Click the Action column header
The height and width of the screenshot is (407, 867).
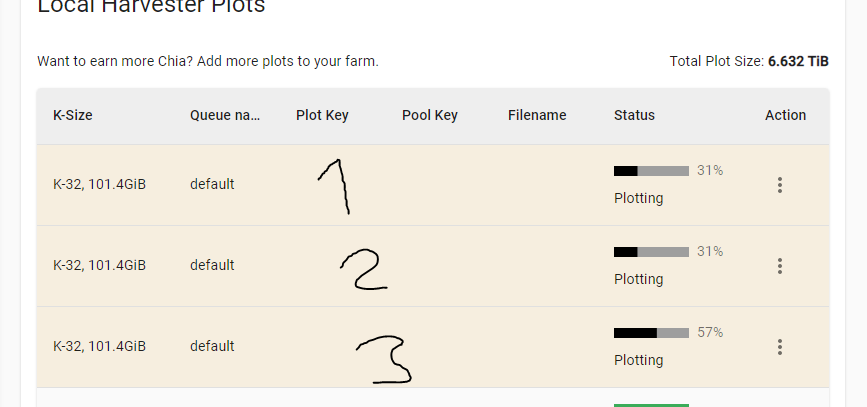pos(785,115)
